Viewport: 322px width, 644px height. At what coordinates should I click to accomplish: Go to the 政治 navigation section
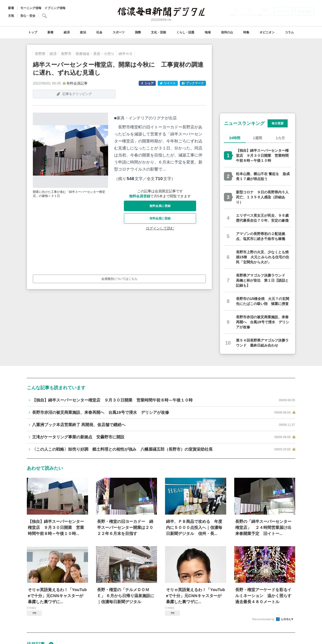83,32
